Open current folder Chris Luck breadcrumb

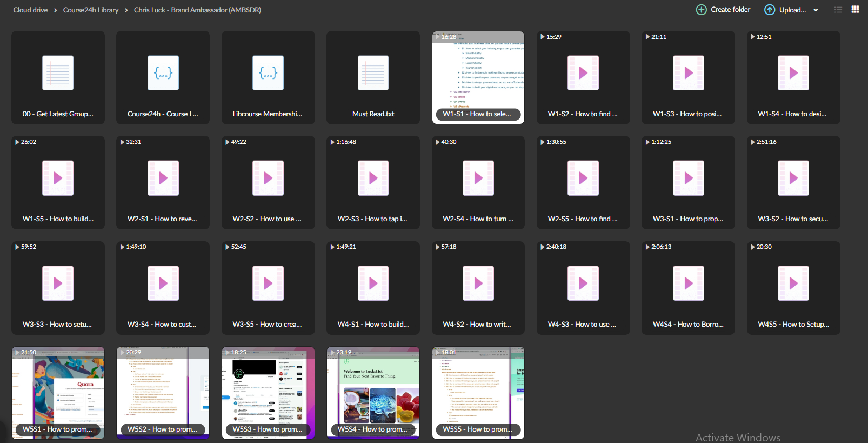[x=197, y=10]
